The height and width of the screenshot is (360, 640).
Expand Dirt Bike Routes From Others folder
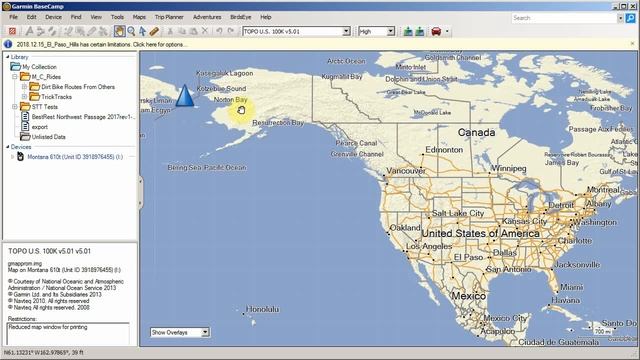(x=24, y=87)
